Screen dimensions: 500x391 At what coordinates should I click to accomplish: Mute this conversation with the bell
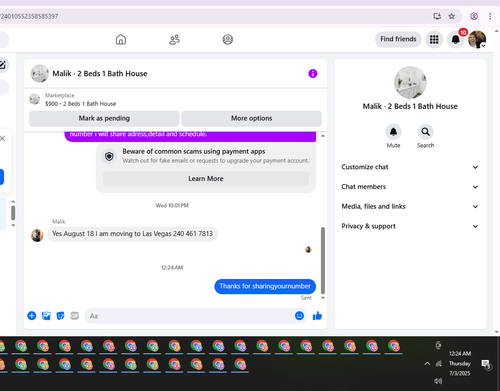(393, 132)
